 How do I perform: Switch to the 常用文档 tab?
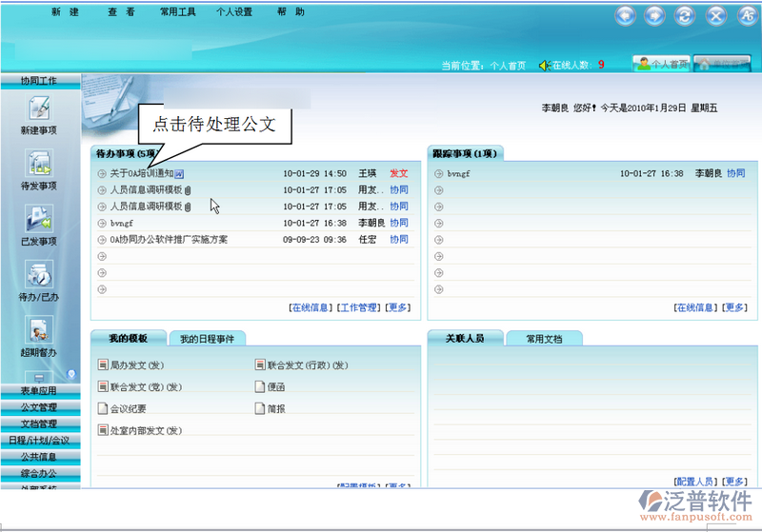pos(543,339)
